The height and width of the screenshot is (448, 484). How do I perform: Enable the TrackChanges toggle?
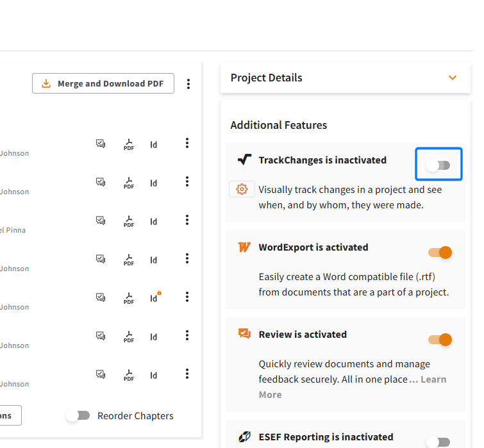[438, 165]
